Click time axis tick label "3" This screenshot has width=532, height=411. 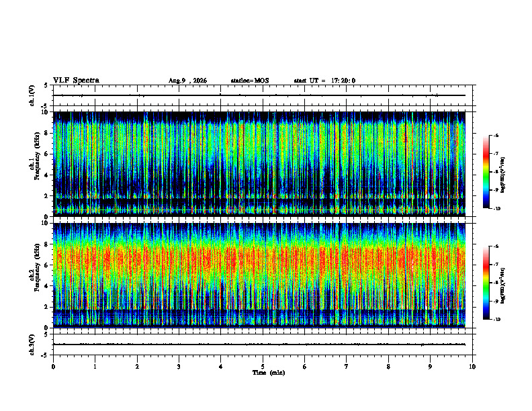pyautogui.click(x=179, y=367)
